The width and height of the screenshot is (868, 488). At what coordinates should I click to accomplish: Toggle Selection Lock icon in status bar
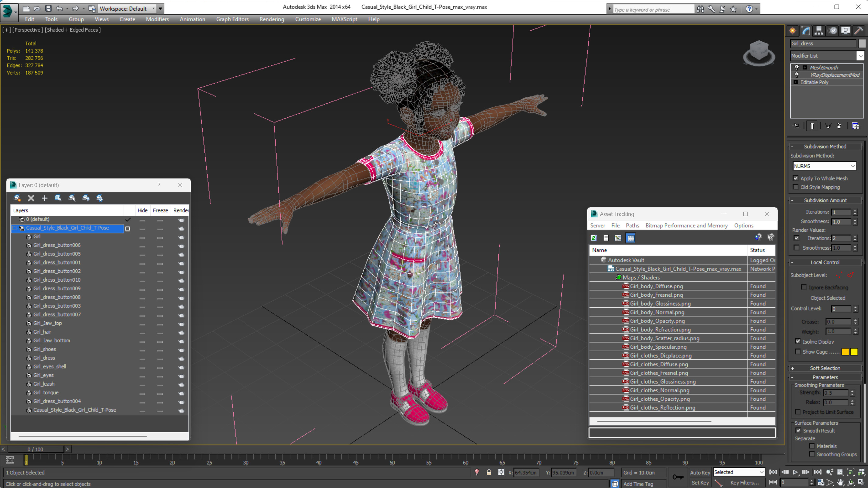pyautogui.click(x=489, y=472)
